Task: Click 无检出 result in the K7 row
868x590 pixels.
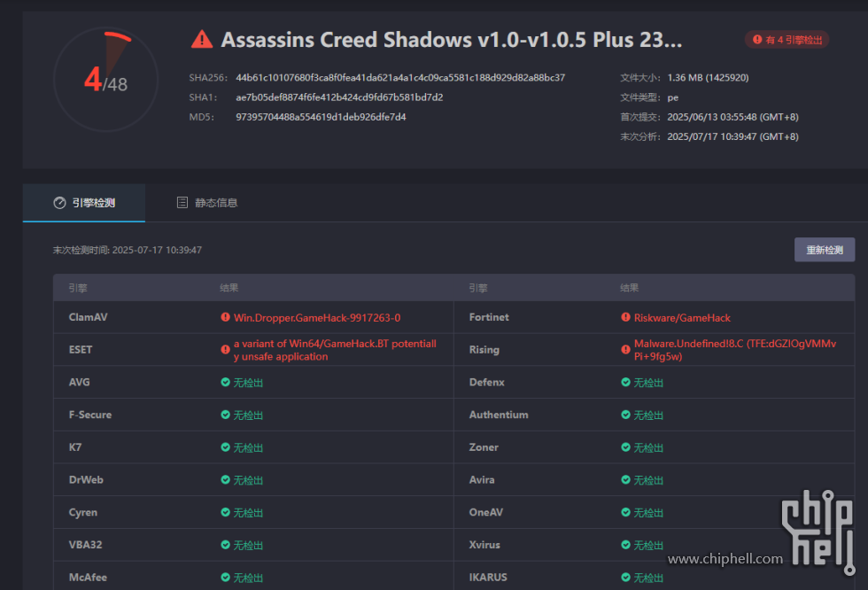Action: pos(248,447)
